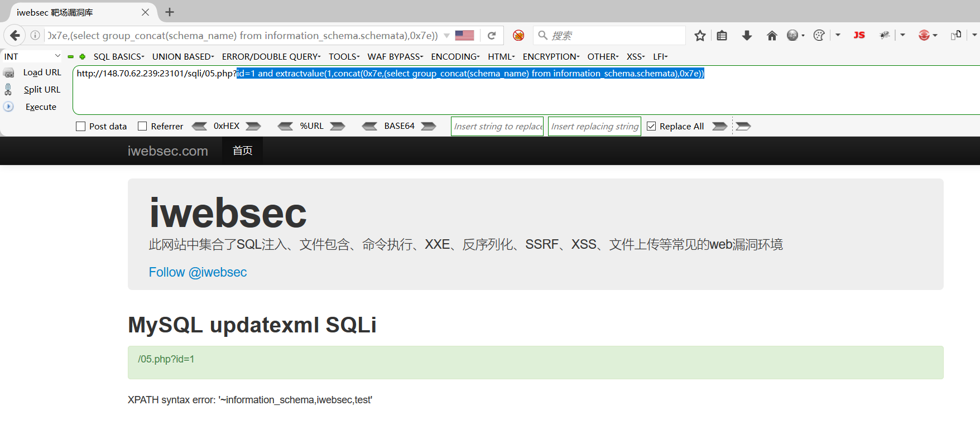Click the green minus icon in HackBar

coord(71,57)
